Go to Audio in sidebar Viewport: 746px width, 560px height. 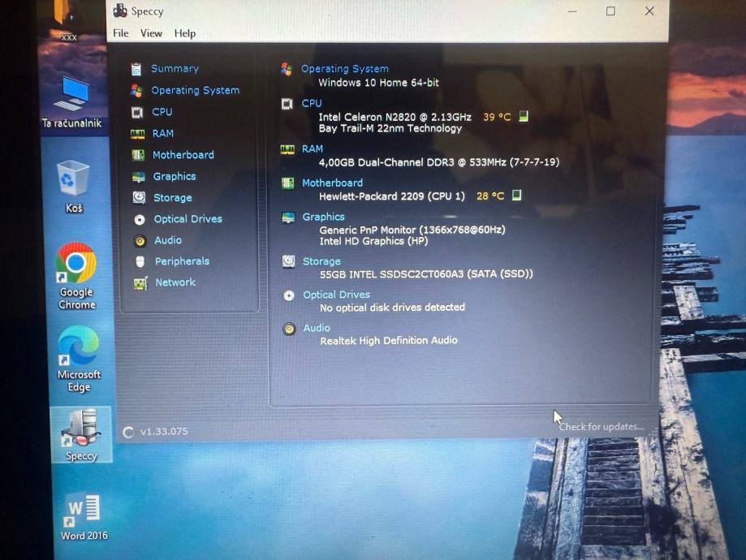pyautogui.click(x=167, y=240)
